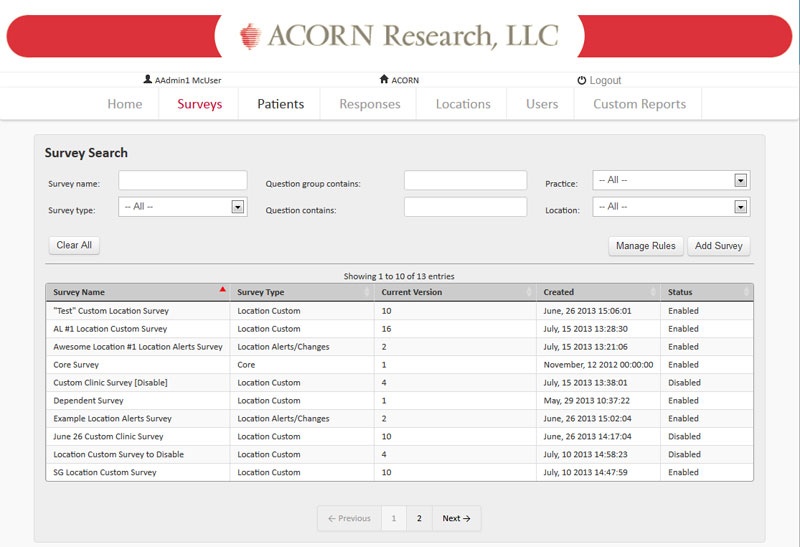Open the Patients tab

(x=280, y=104)
